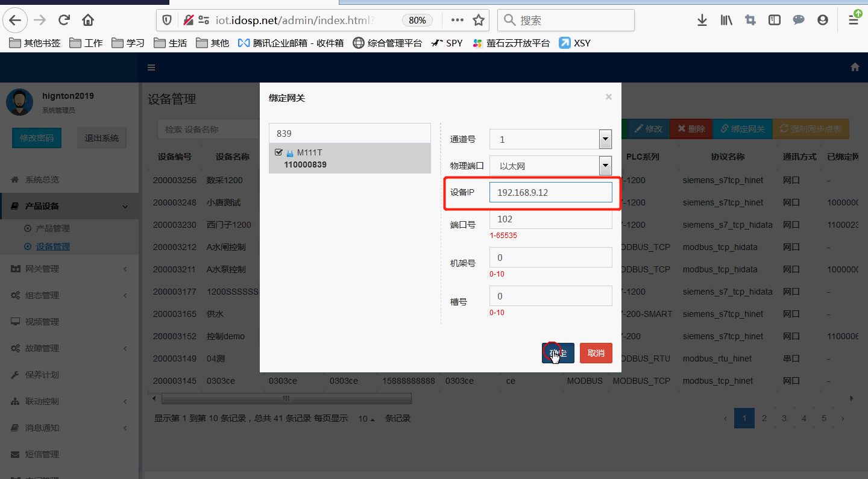Uncheck the M111T gateway checkbox
The image size is (868, 479).
tap(278, 152)
